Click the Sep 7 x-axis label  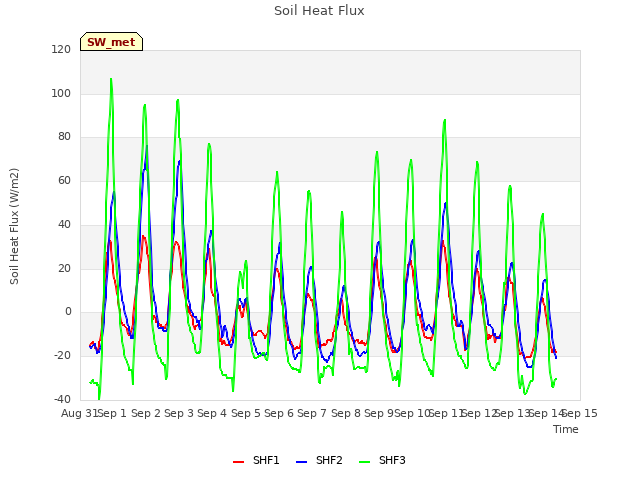point(312,413)
